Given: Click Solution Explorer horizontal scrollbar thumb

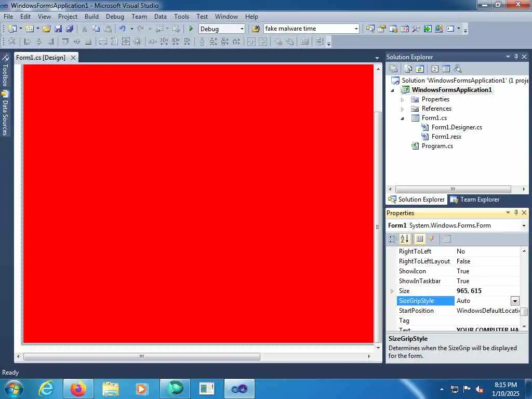Looking at the screenshot, I should pos(453,189).
